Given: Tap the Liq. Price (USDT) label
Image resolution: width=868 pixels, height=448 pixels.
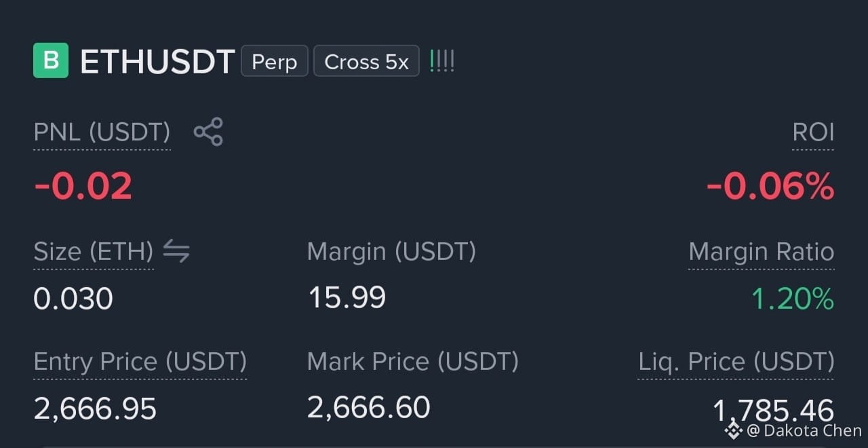Looking at the screenshot, I should tap(736, 362).
